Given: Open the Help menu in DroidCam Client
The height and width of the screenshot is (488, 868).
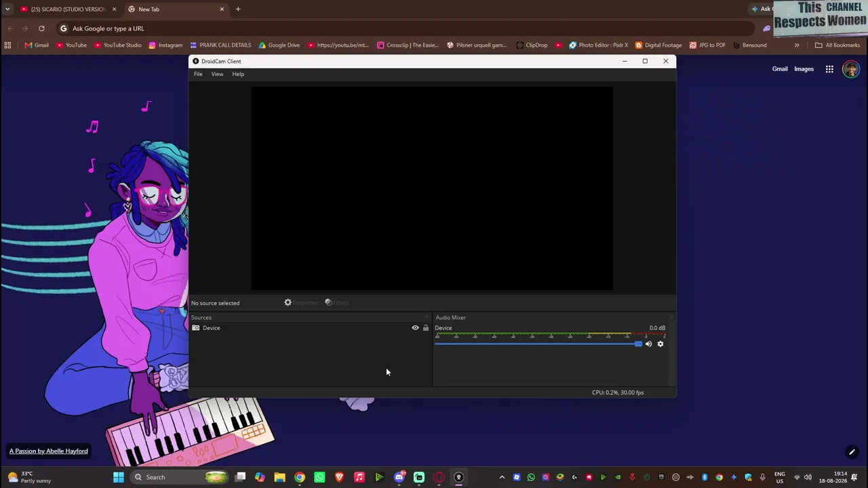Looking at the screenshot, I should tap(238, 74).
